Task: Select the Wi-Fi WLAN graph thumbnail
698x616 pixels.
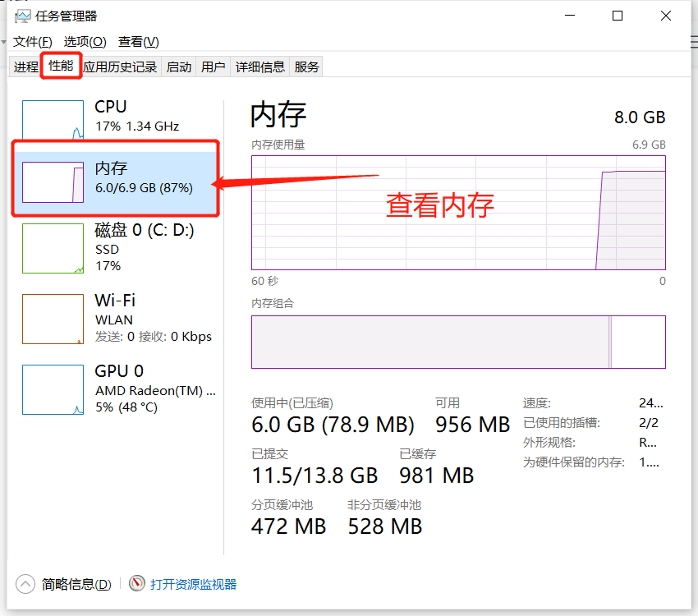Action: 53,319
